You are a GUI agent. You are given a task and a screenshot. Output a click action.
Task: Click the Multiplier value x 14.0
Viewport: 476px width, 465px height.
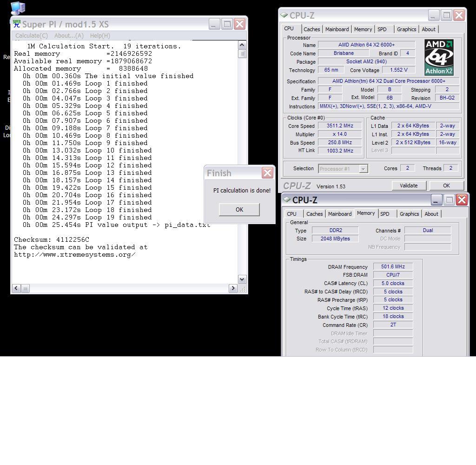[x=340, y=134]
